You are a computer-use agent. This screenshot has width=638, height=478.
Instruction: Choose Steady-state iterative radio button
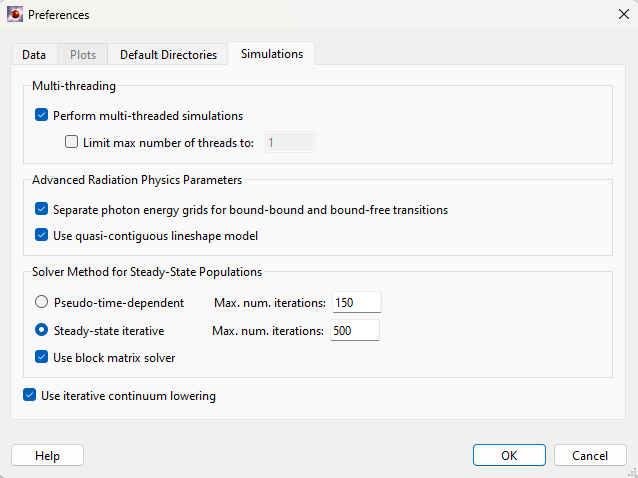(x=41, y=330)
